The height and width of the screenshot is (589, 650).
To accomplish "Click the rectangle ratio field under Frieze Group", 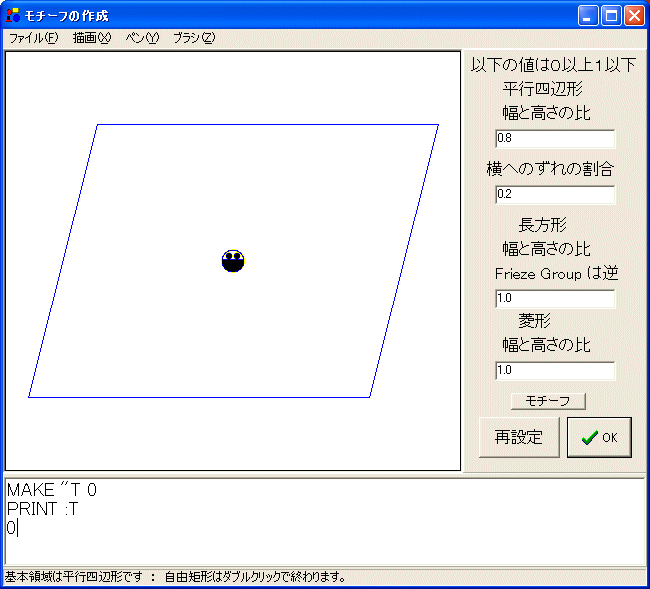I will pyautogui.click(x=555, y=298).
